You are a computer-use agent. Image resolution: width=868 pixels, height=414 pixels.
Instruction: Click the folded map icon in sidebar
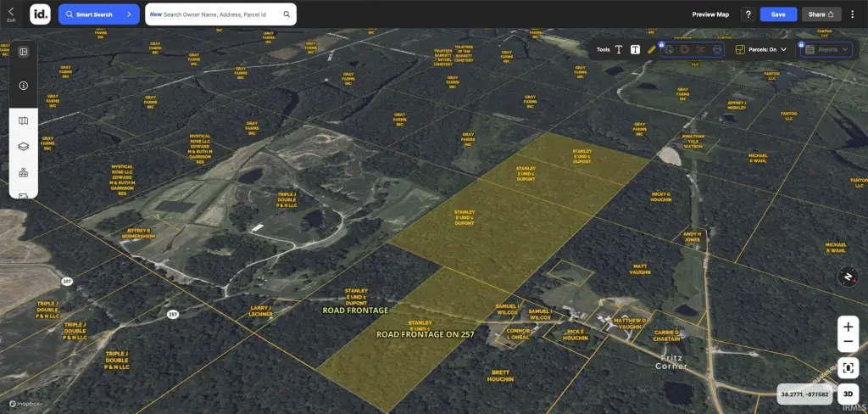24,120
